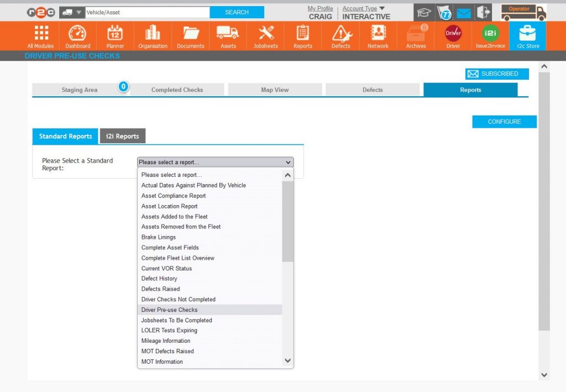
Task: Open My Profile for CRAIG
Action: (320, 8)
